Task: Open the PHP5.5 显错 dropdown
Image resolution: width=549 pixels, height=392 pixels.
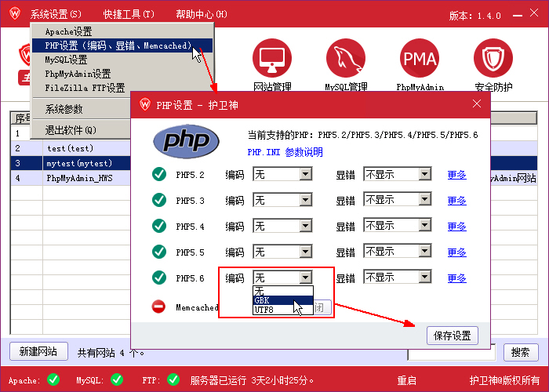Action: click(x=425, y=252)
